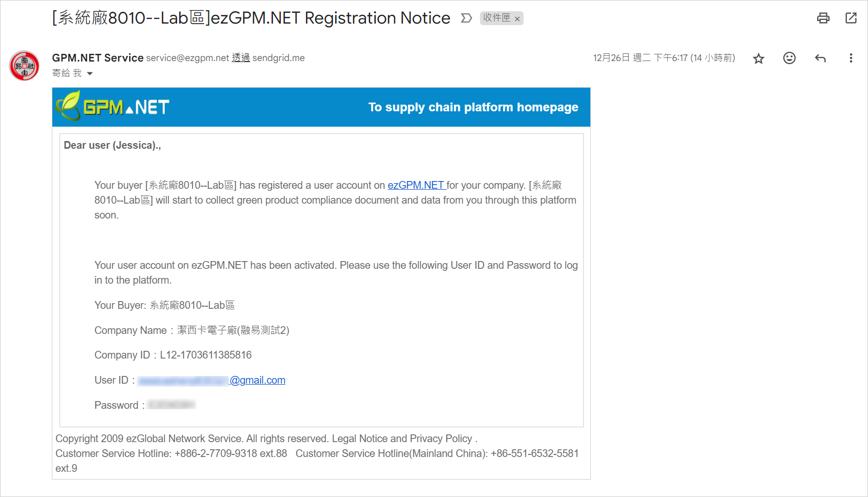Click the GPM.NET Service sender avatar

tap(24, 66)
